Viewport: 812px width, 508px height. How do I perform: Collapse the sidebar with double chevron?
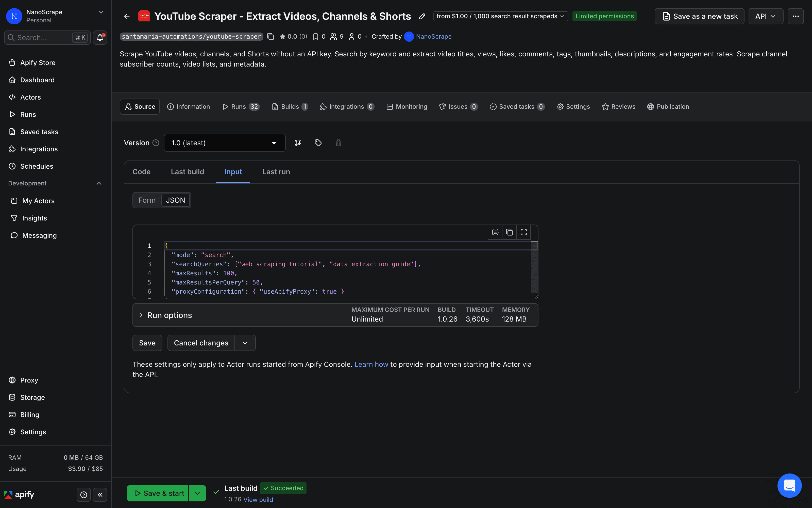[x=100, y=495]
